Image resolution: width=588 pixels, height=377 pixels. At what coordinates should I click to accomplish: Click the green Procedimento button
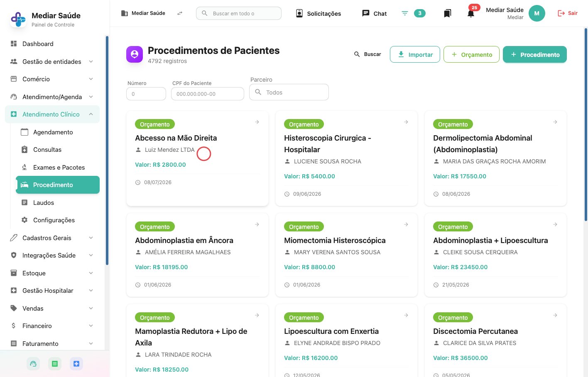point(535,54)
